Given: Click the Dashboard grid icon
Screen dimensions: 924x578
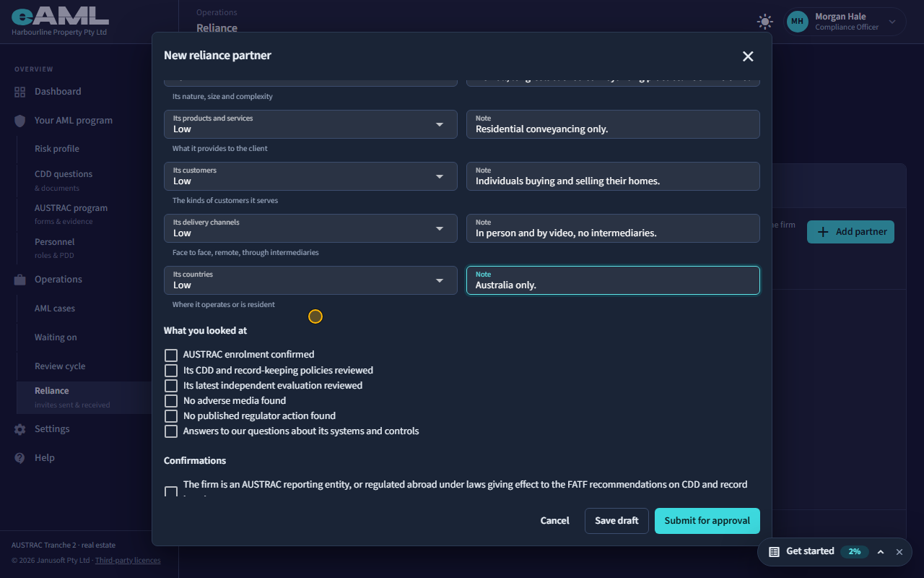Looking at the screenshot, I should [x=19, y=92].
